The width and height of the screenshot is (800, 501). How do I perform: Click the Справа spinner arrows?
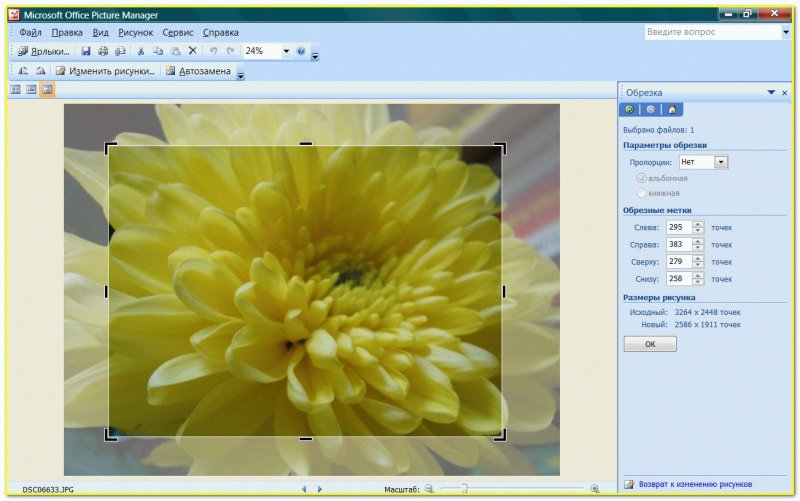tap(697, 244)
